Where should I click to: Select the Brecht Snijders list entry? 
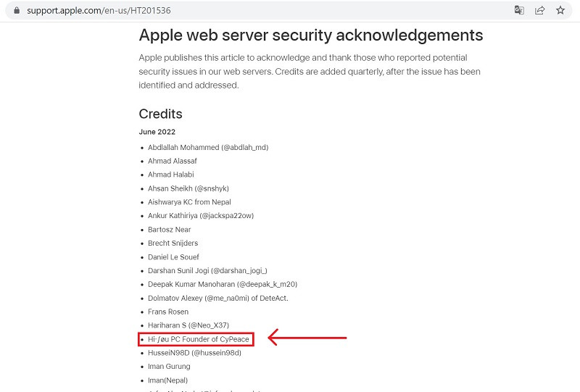tap(173, 243)
